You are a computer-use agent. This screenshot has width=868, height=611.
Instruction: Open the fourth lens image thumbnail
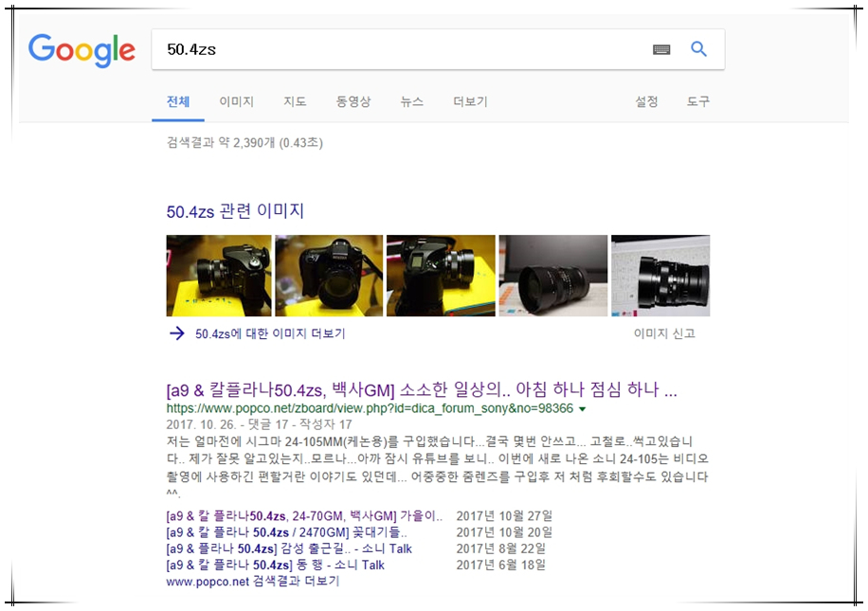click(x=552, y=276)
